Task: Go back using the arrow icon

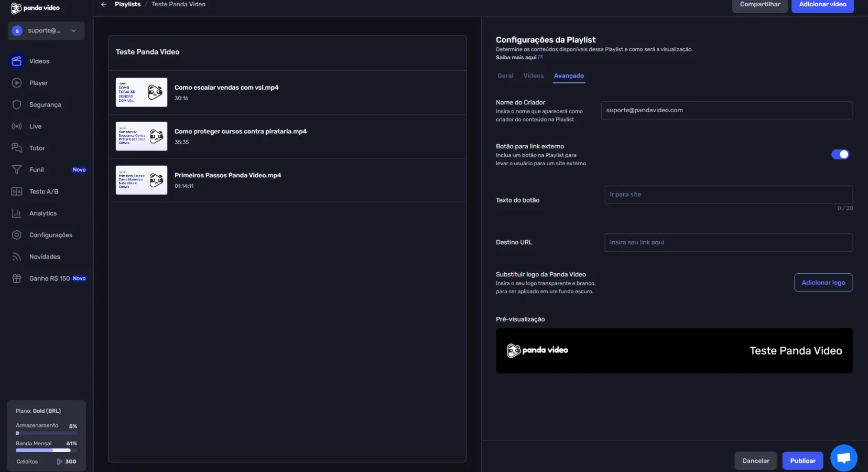Action: click(104, 4)
